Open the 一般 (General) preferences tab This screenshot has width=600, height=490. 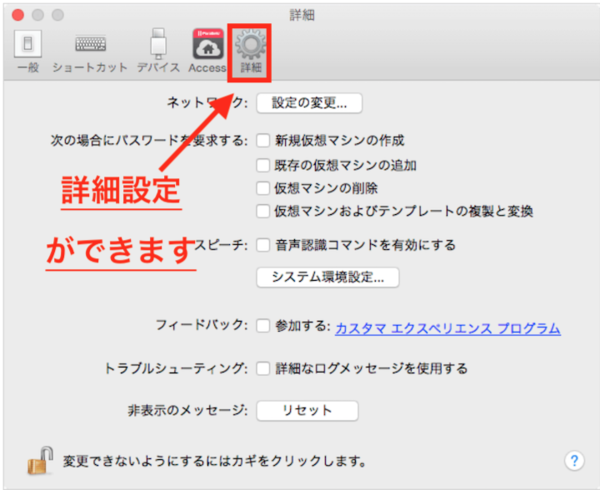28,51
